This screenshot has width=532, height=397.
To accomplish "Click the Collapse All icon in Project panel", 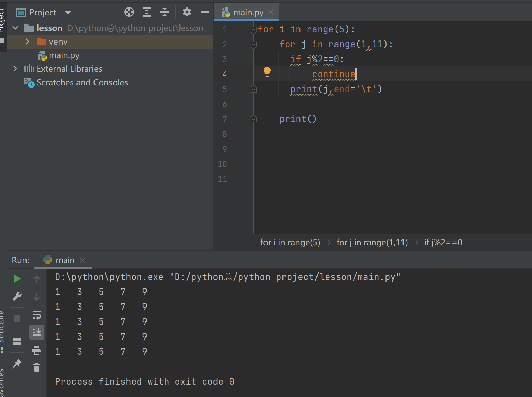I will click(x=165, y=12).
